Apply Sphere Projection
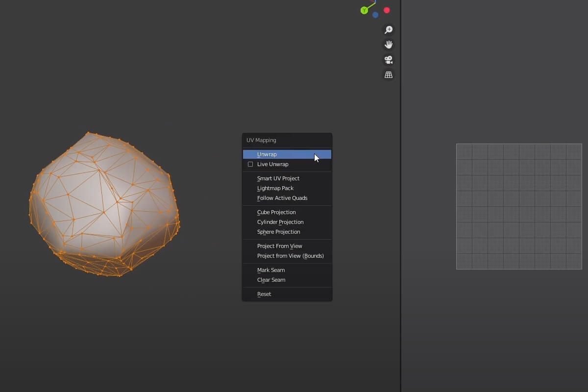The width and height of the screenshot is (588, 392). click(x=287, y=232)
